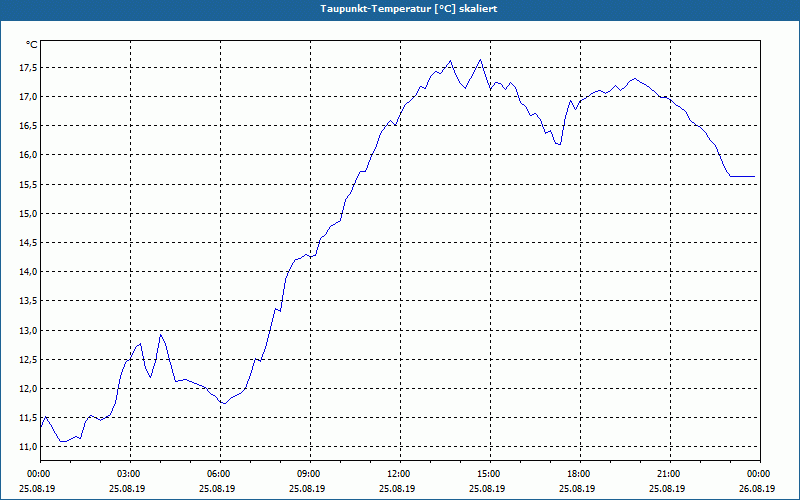Click the 09:00 time axis label
800x500 pixels.
click(310, 474)
